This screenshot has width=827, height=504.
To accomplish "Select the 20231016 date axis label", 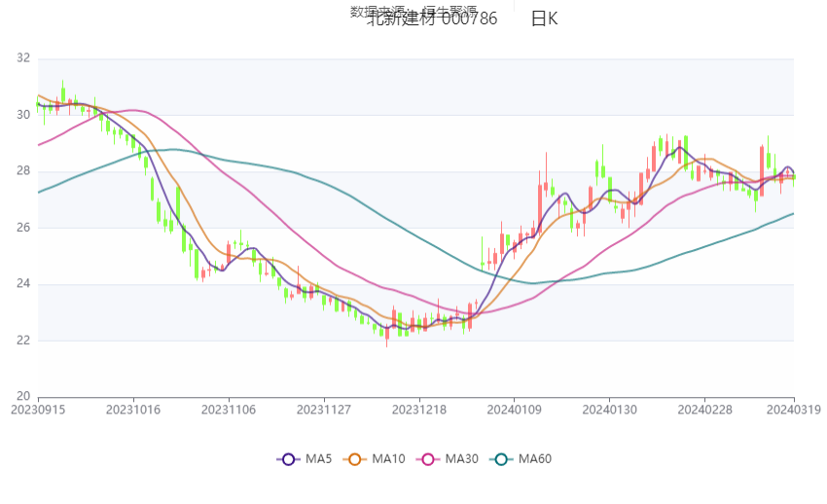I will pyautogui.click(x=133, y=410).
